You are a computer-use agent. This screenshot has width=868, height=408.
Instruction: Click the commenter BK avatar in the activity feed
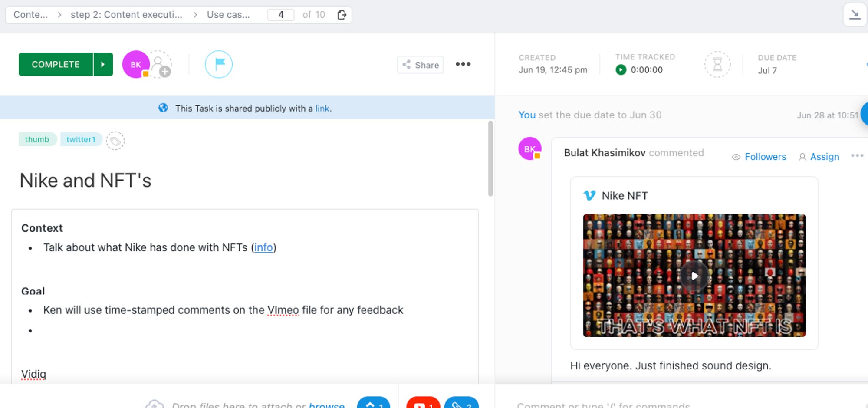pyautogui.click(x=530, y=149)
